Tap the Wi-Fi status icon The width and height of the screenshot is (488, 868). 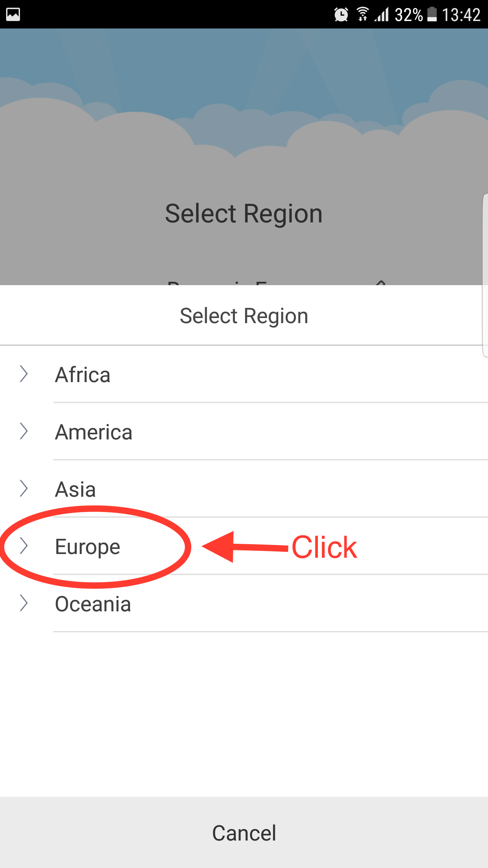pyautogui.click(x=363, y=14)
